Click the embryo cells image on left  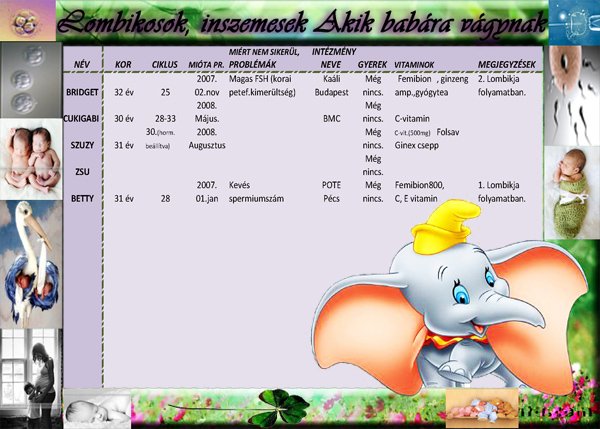(30, 82)
